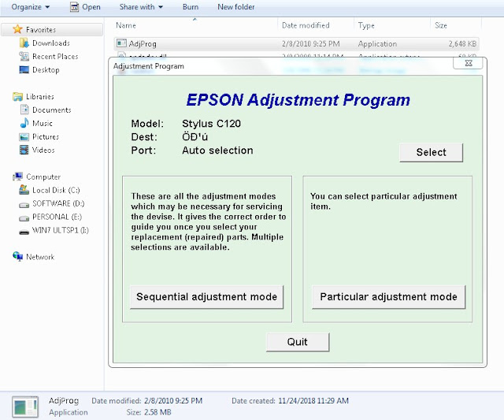Open Sequential adjustment mode

[206, 297]
